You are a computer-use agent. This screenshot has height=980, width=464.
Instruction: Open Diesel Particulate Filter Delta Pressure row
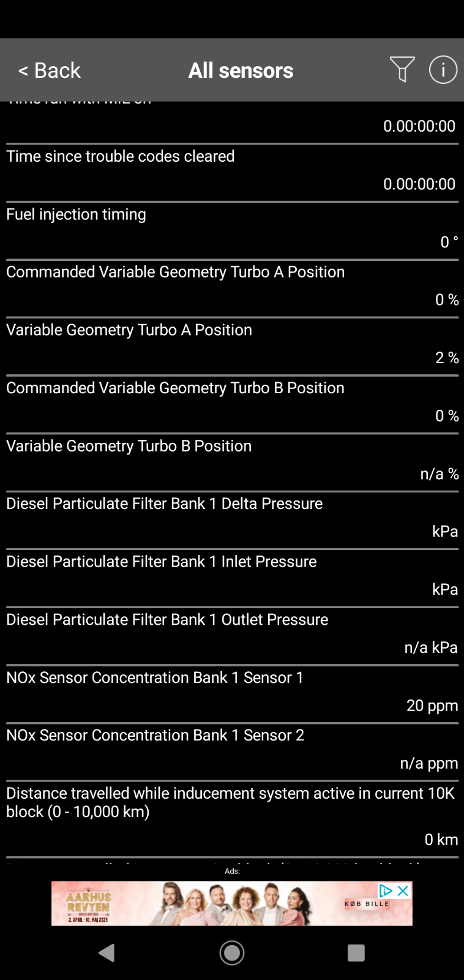point(232,521)
